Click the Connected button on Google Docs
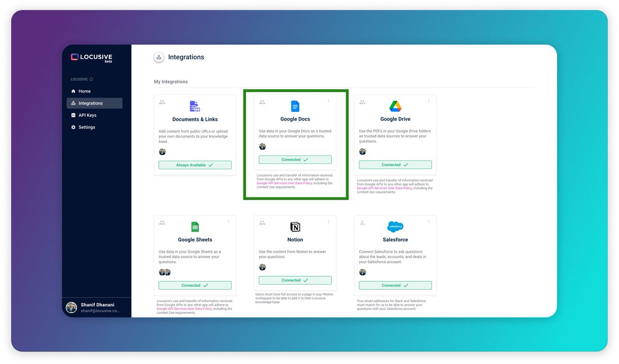This screenshot has height=364, width=619. pos(295,160)
